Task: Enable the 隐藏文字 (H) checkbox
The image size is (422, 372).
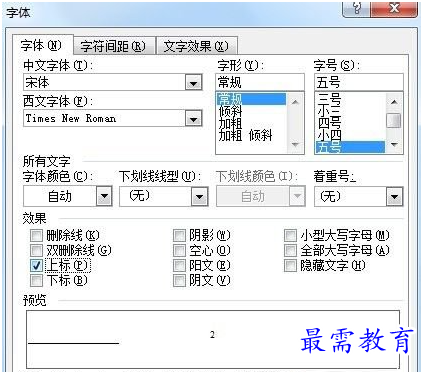Action: click(290, 265)
